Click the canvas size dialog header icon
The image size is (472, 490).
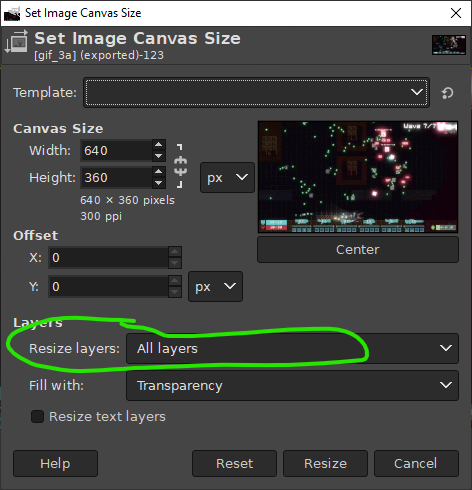(x=16, y=42)
